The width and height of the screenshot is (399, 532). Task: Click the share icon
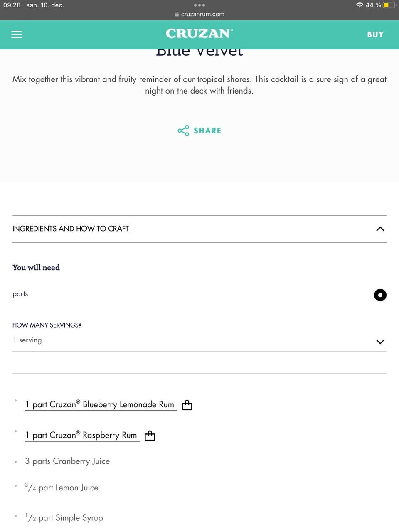point(183,131)
